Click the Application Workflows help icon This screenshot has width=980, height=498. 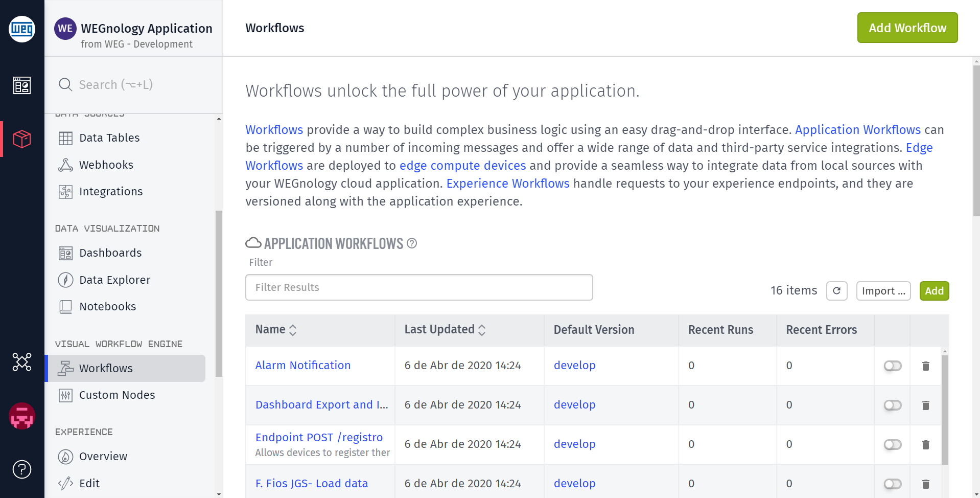point(412,244)
